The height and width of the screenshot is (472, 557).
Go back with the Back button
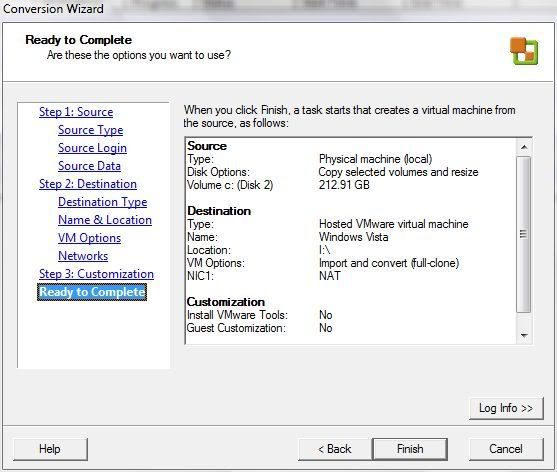335,449
